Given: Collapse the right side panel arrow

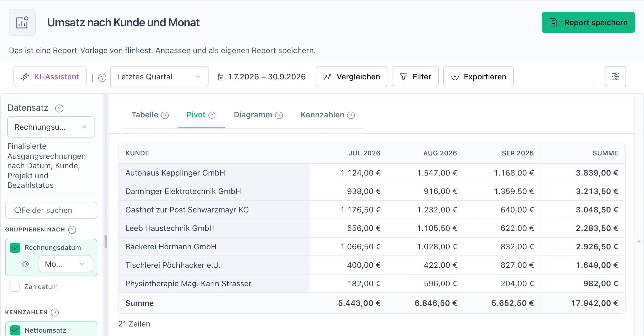Looking at the screenshot, I should tap(639, 242).
